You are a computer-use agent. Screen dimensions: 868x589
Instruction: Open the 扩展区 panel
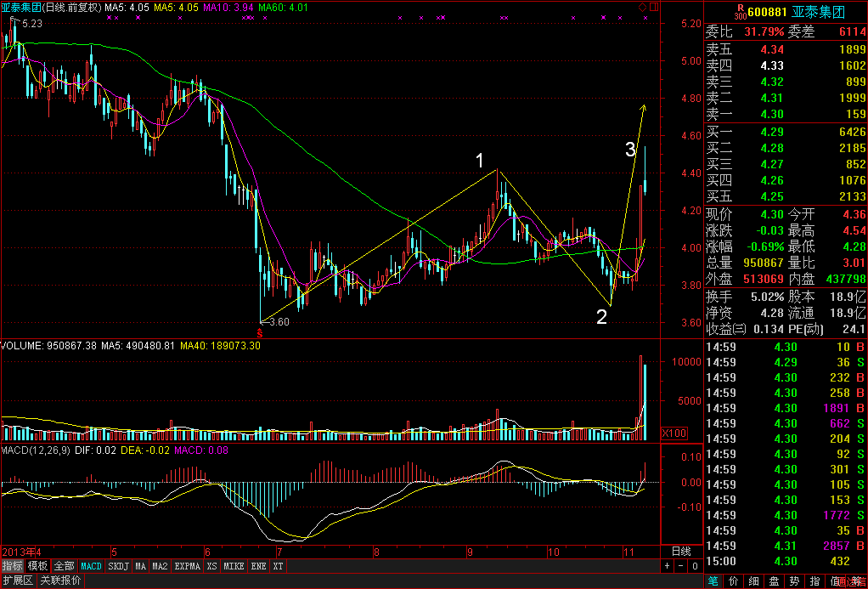[x=19, y=581]
